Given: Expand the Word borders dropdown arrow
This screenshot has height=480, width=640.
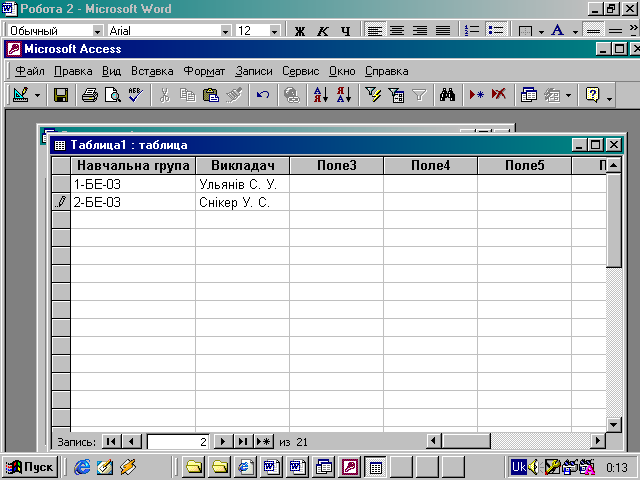Looking at the screenshot, I should click(x=541, y=31).
